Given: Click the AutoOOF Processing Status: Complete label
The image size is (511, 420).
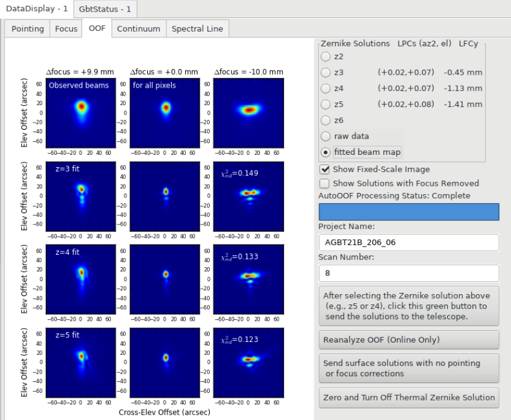Looking at the screenshot, I should coord(394,195).
